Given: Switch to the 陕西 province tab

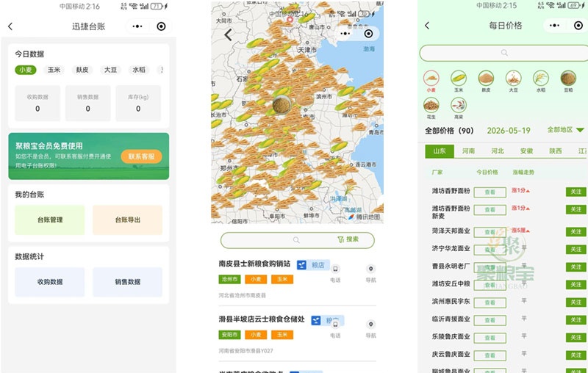Looking at the screenshot, I should click(x=556, y=151).
